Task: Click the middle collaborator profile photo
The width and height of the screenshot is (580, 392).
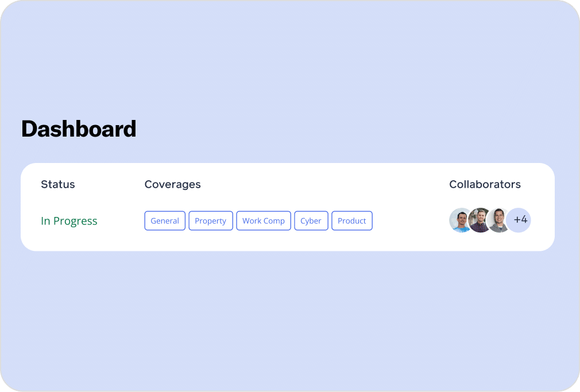Action: point(480,220)
